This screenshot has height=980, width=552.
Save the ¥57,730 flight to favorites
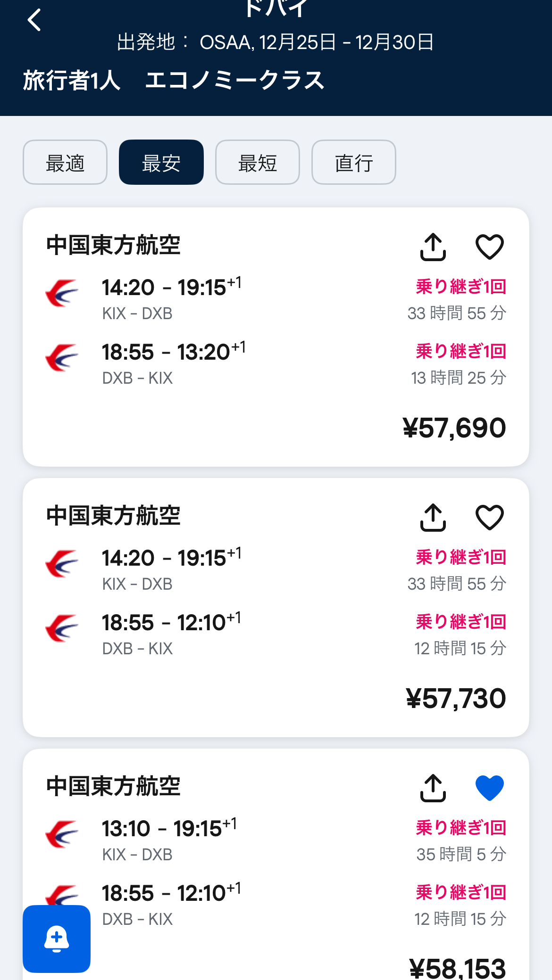point(489,517)
